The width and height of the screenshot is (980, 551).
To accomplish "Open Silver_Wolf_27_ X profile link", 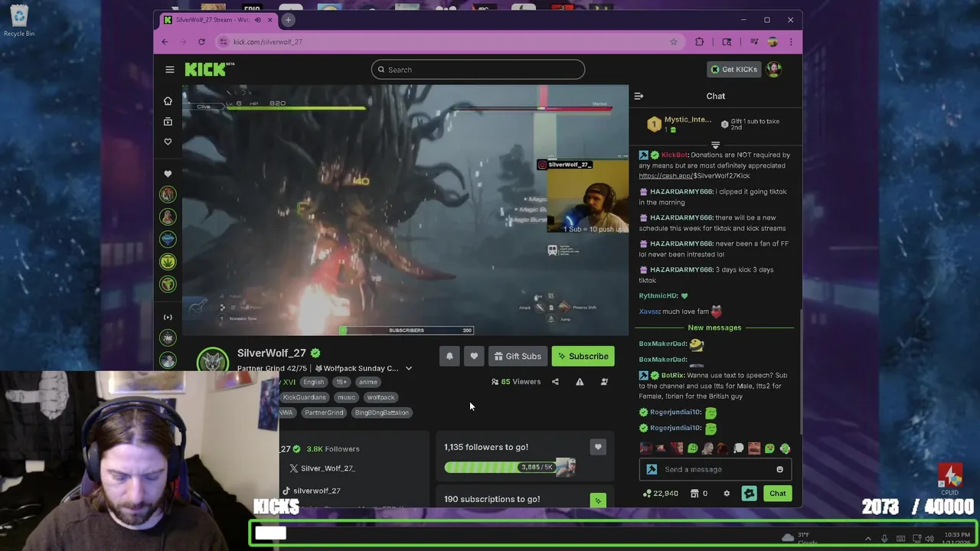I will [322, 468].
